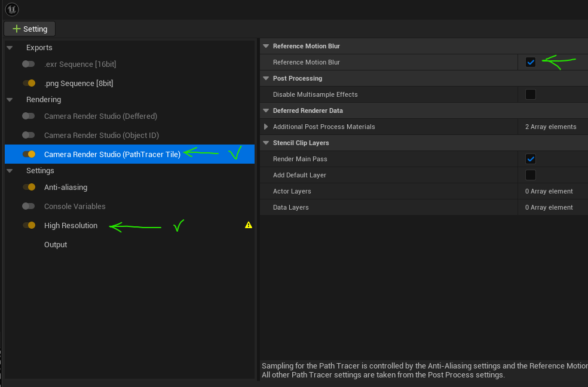Toggle the .exr Sequence [16bit] export switch
This screenshot has height=387, width=588.
(29, 64)
